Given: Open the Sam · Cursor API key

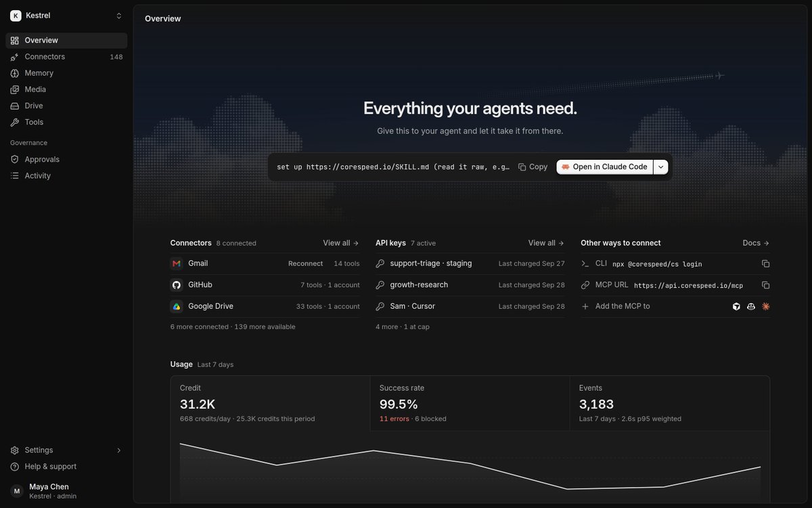Looking at the screenshot, I should (x=470, y=307).
